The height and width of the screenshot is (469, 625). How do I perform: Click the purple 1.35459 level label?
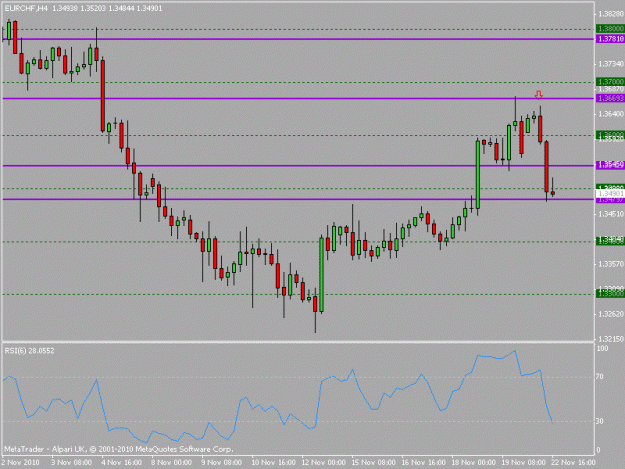tap(610, 165)
